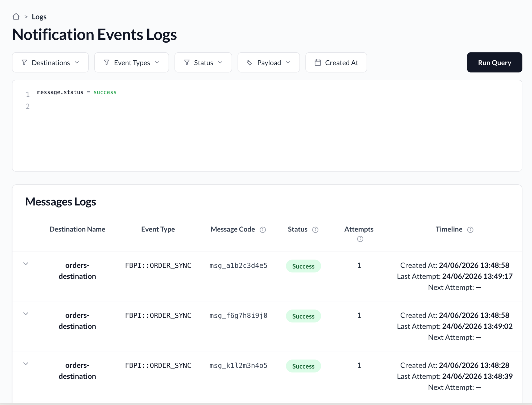
Task: Click message code msg_f6g7h8i9j0
Action: tap(238, 316)
